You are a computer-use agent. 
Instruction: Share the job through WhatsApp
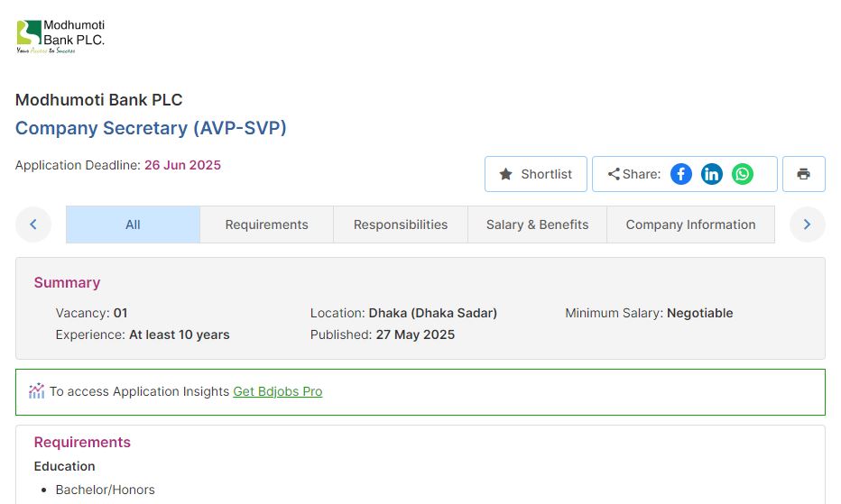point(743,174)
